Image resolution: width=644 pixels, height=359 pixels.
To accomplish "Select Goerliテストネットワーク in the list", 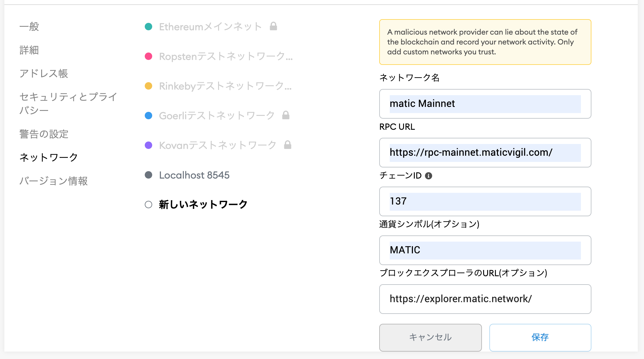I will click(x=217, y=116).
